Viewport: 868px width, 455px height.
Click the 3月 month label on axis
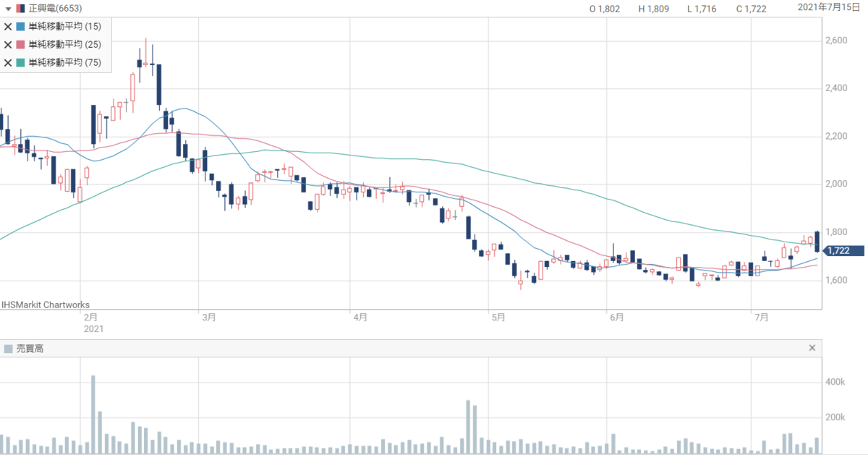coord(210,317)
